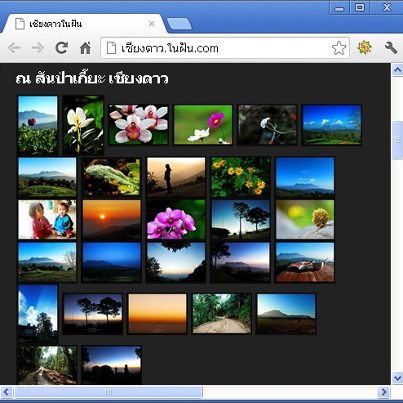Click the page icon in the address bar

pos(111,48)
